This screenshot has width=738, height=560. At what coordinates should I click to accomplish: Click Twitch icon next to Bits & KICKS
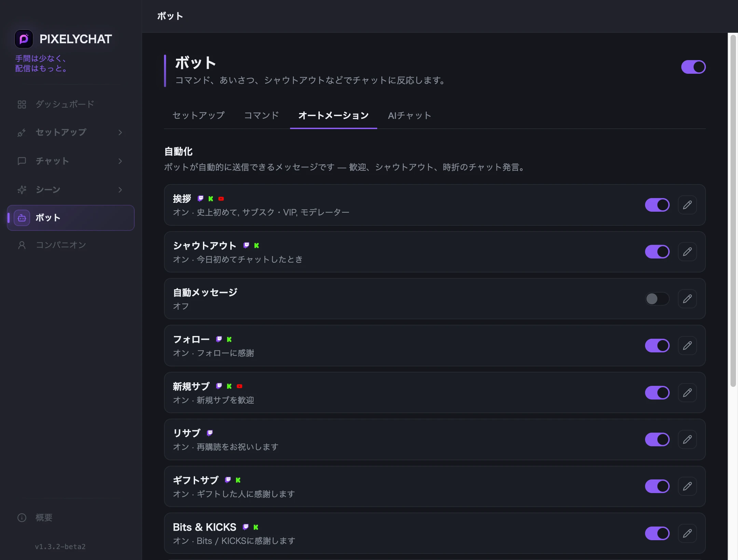(x=246, y=527)
